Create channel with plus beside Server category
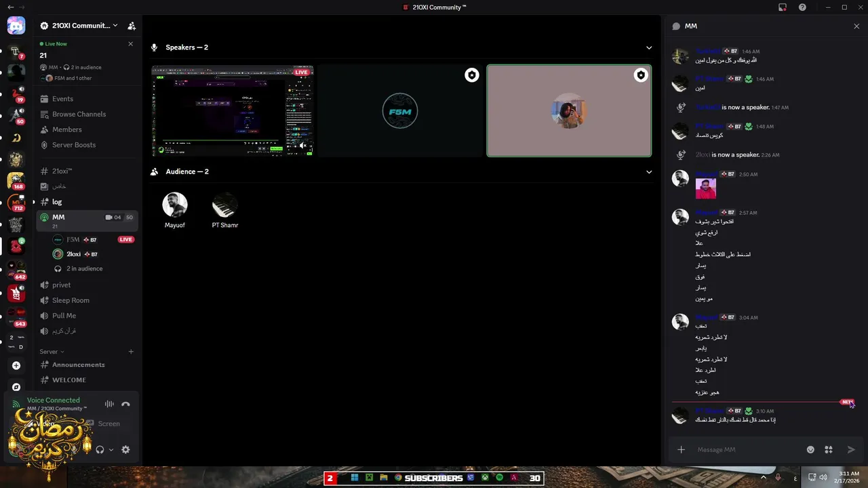The width and height of the screenshot is (868, 488). (131, 352)
